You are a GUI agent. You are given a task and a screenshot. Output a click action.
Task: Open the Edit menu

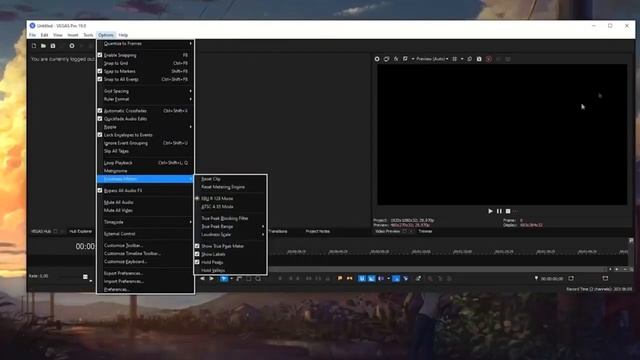[x=44, y=35]
